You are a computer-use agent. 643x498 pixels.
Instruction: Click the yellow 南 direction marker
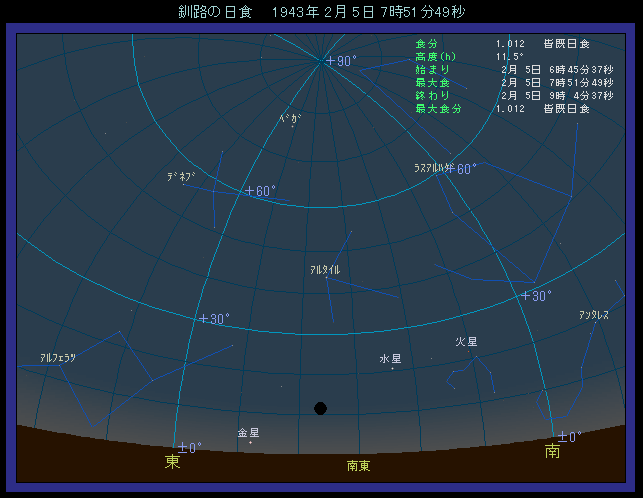[552, 452]
